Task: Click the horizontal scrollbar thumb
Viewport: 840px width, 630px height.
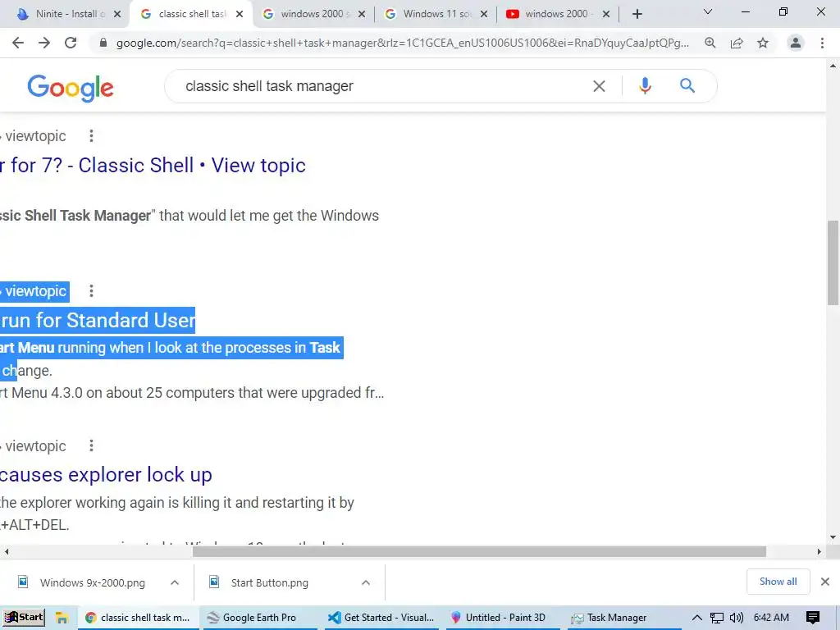Action: [479, 551]
